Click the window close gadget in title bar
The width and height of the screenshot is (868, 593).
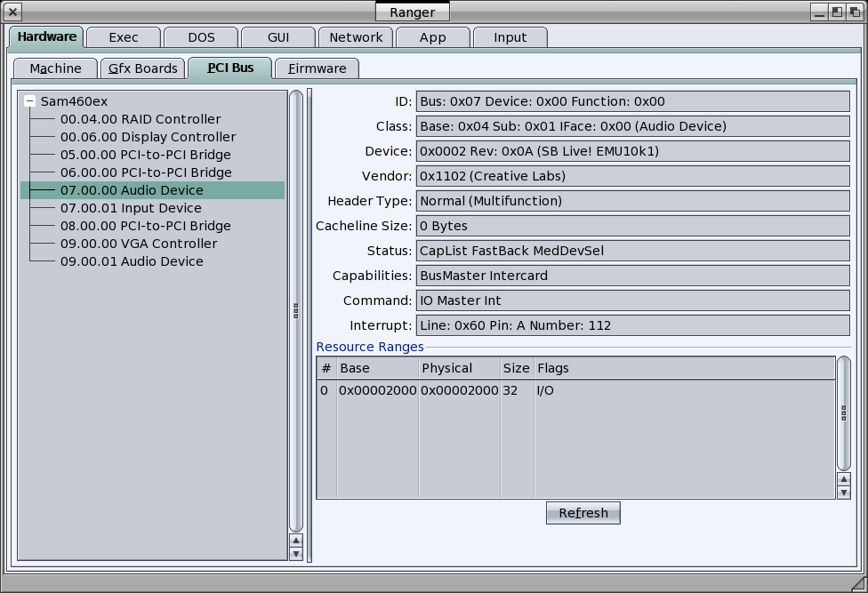tap(13, 12)
